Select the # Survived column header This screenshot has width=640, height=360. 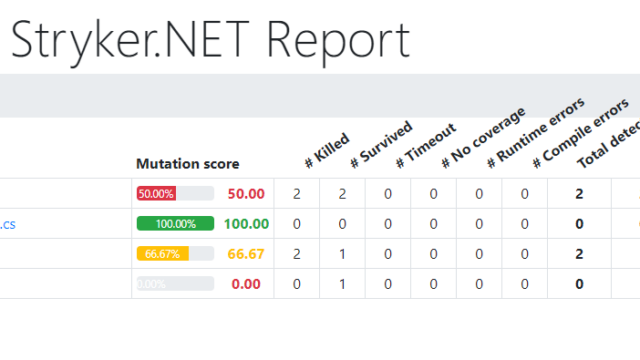382,145
